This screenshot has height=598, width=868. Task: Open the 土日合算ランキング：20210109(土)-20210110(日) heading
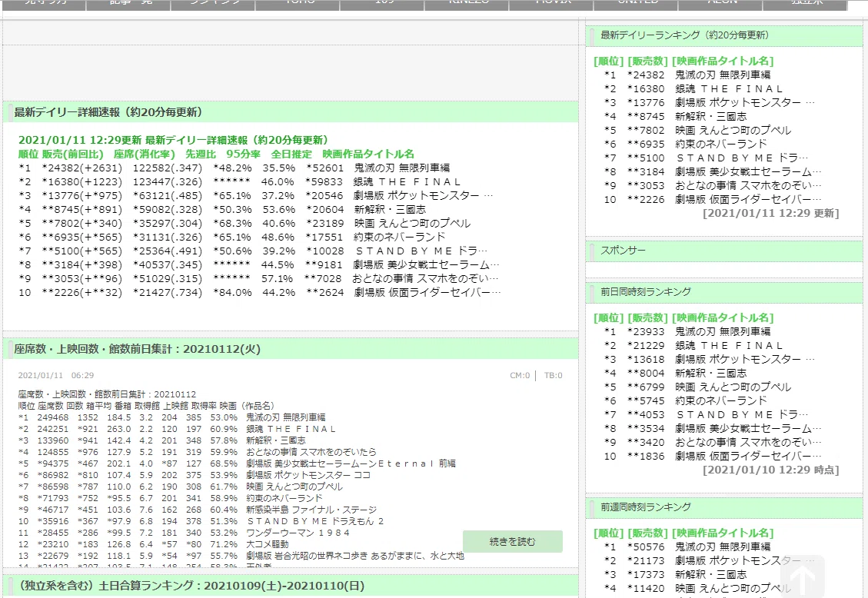click(x=189, y=586)
